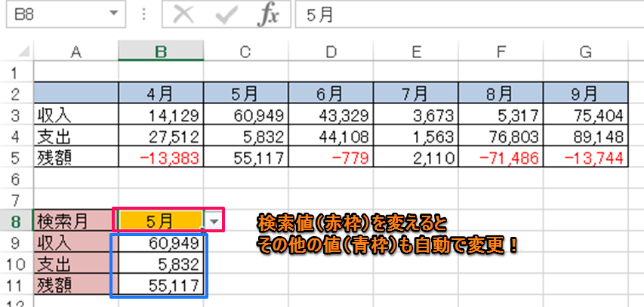Click the result cell showing 55,117 in row 11
This screenshot has width=644, height=307.
[x=160, y=286]
